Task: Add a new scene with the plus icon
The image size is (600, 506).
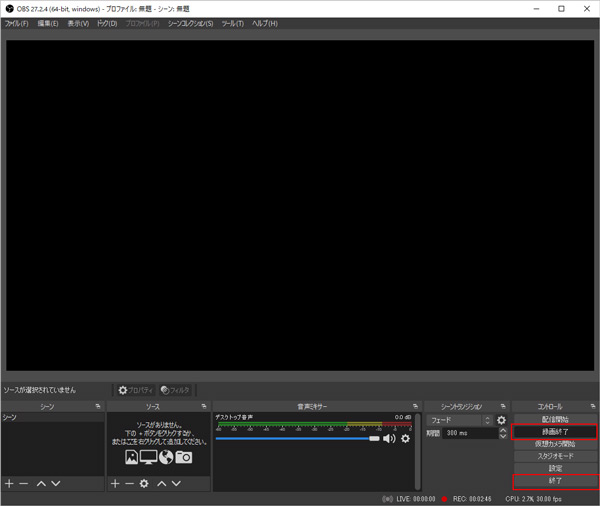Action: coord(9,483)
